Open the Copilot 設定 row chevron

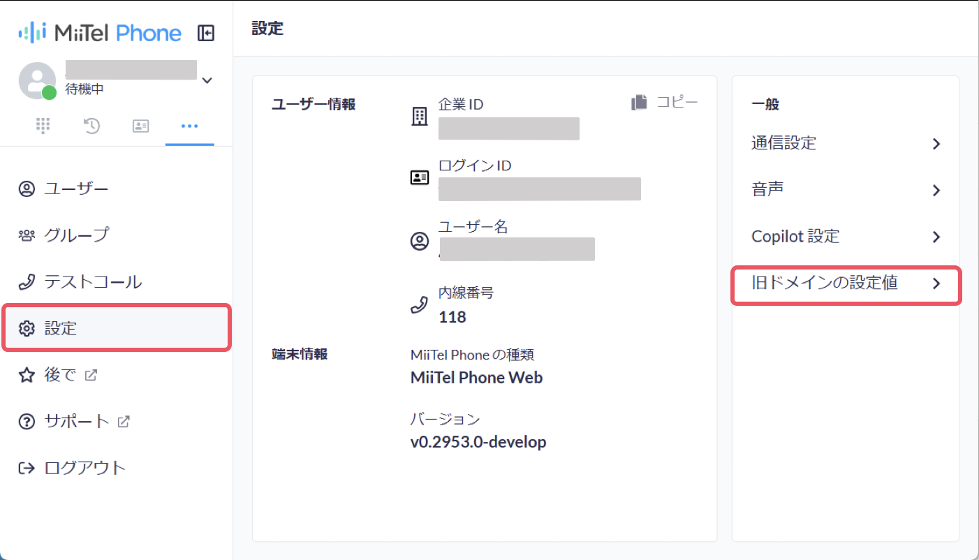coord(936,237)
